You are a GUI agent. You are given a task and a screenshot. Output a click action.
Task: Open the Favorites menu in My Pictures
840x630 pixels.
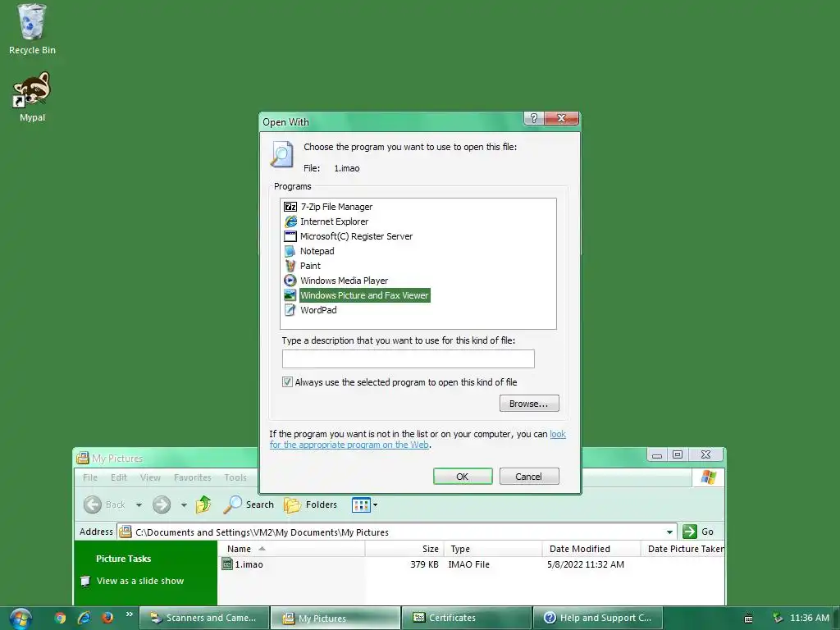(x=192, y=477)
